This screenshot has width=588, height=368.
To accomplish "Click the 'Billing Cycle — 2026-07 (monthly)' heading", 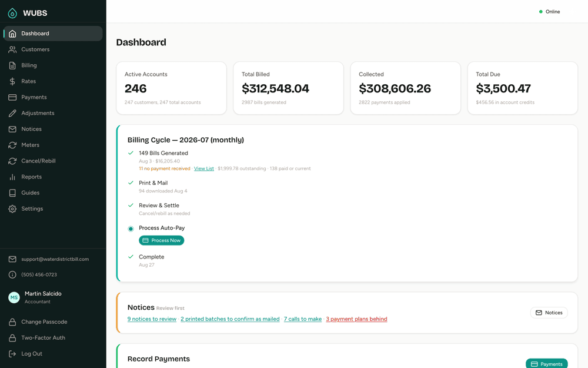I will (186, 140).
